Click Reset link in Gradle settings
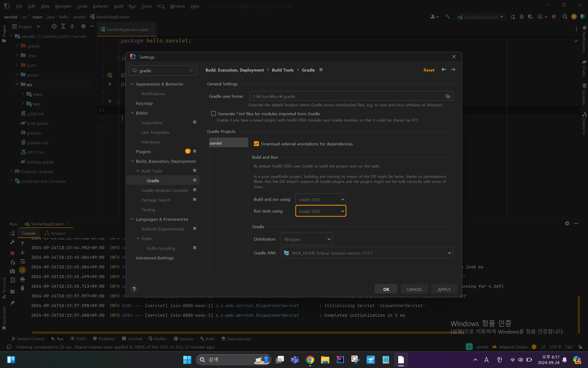Image resolution: width=588 pixels, height=368 pixels. click(429, 70)
